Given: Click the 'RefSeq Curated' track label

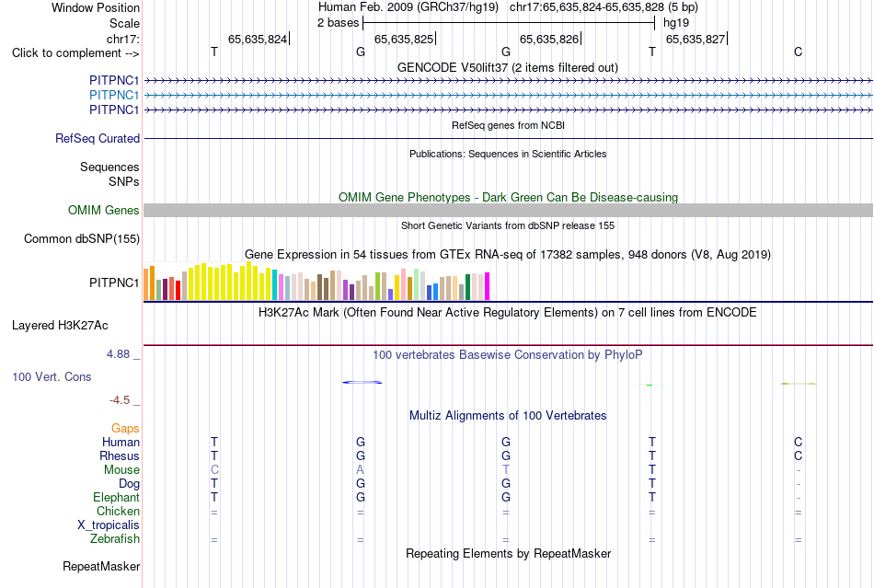Looking at the screenshot, I should (x=97, y=138).
